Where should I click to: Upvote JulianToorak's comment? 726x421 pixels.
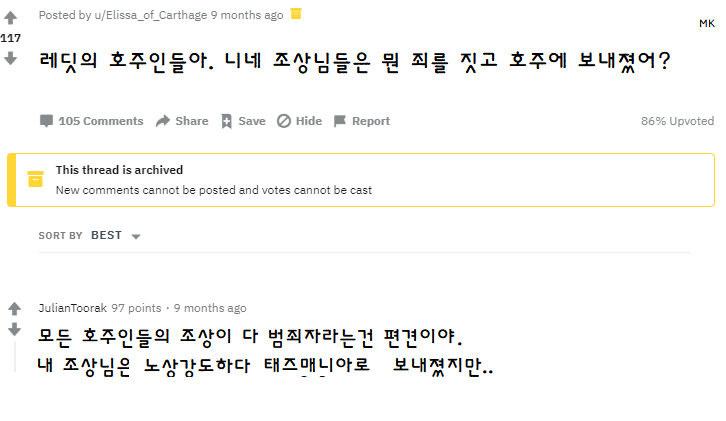14,308
